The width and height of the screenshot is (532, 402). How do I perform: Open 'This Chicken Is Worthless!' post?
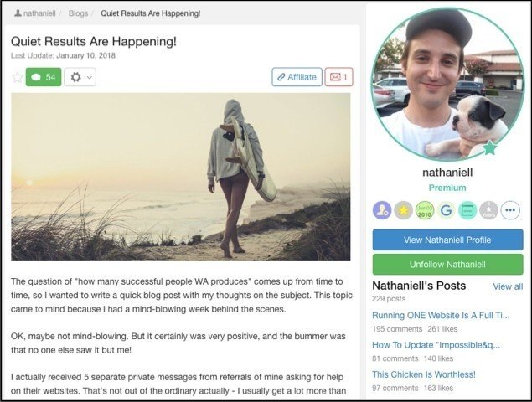click(424, 374)
